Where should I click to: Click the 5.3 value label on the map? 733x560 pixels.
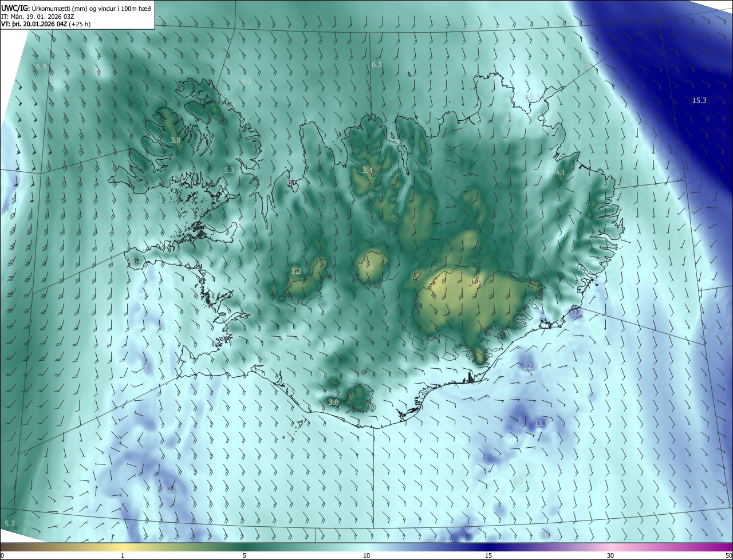pyautogui.click(x=229, y=170)
